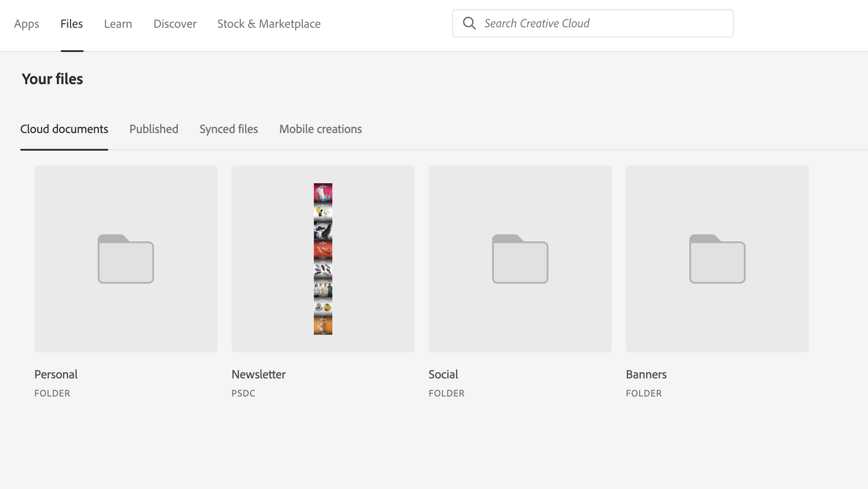Screen dimensions: 868x489
Task: Open the Mobile creations tab
Action: 320,129
